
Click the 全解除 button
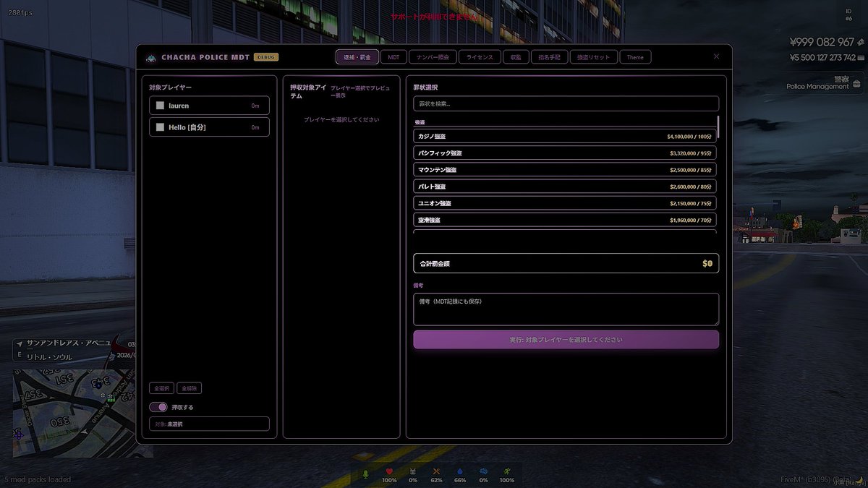tap(188, 388)
